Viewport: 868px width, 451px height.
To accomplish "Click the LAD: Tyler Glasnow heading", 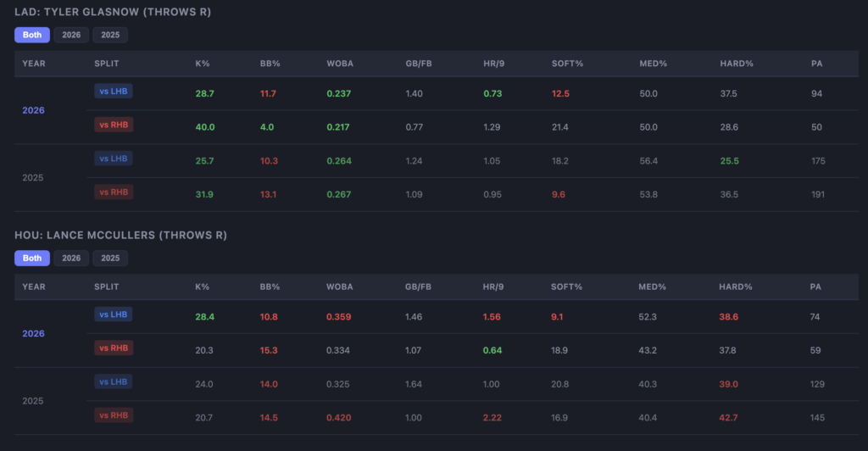I will [113, 12].
